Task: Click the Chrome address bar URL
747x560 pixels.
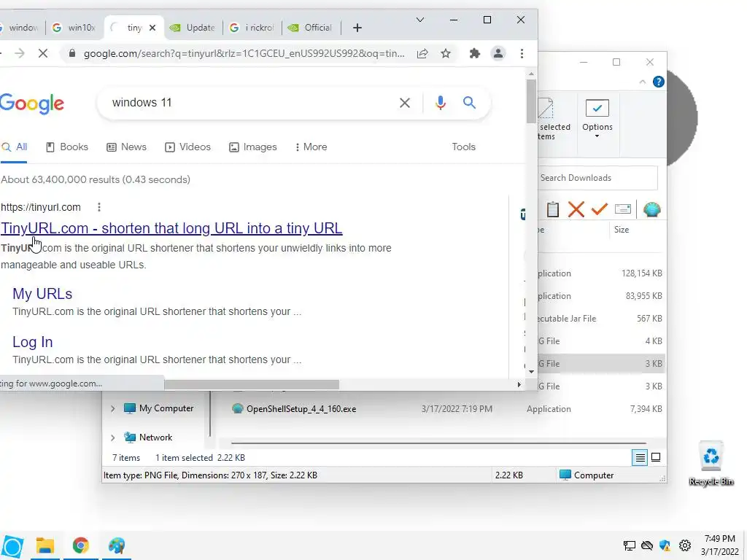Action: click(x=244, y=53)
